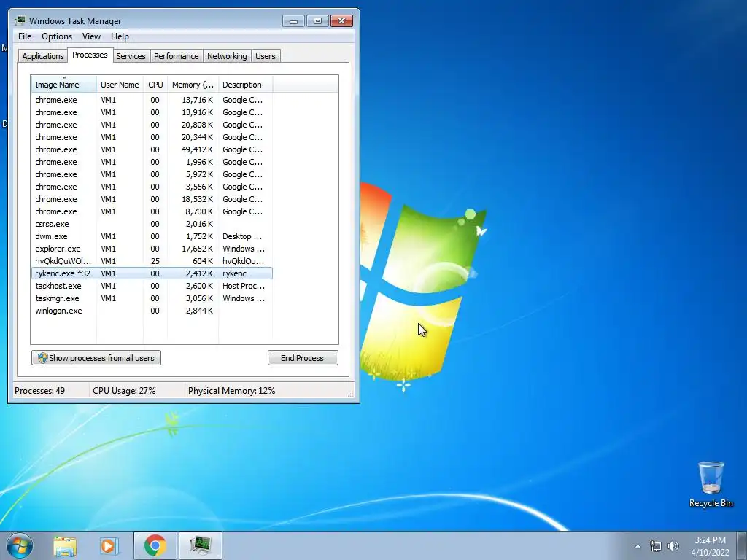Viewport: 747px width, 560px height.
Task: Sort by the Description column header
Action: 245,85
